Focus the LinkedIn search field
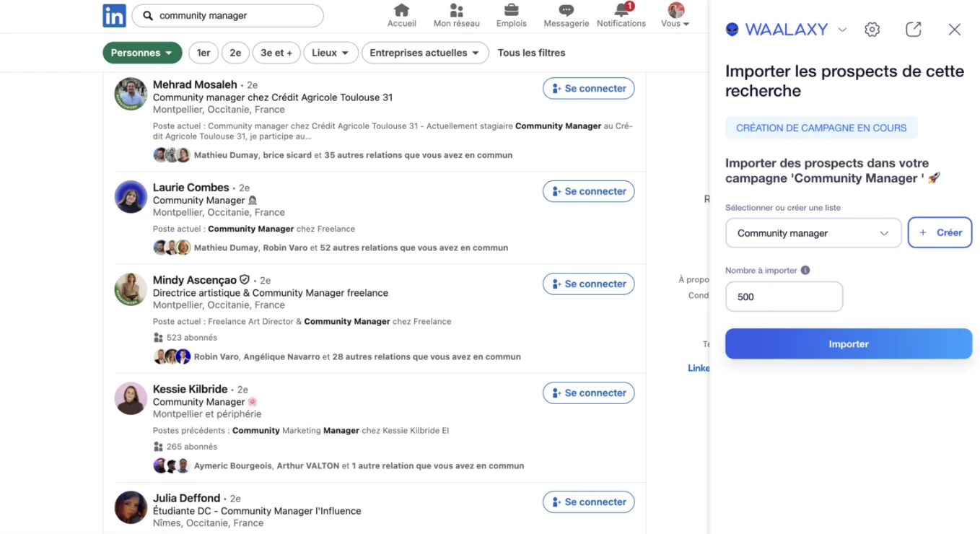This screenshot has height=534, width=980. [227, 16]
